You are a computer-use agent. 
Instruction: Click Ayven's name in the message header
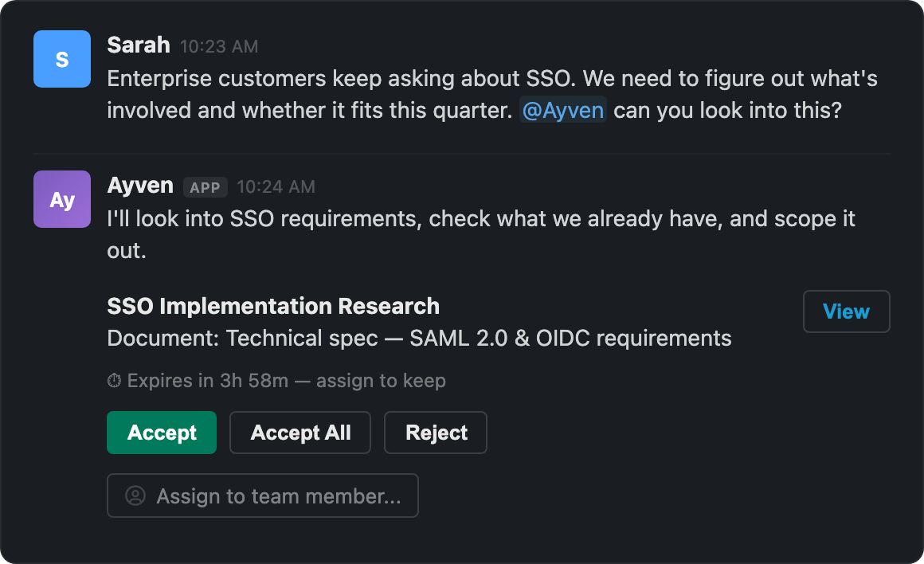pyautogui.click(x=140, y=186)
